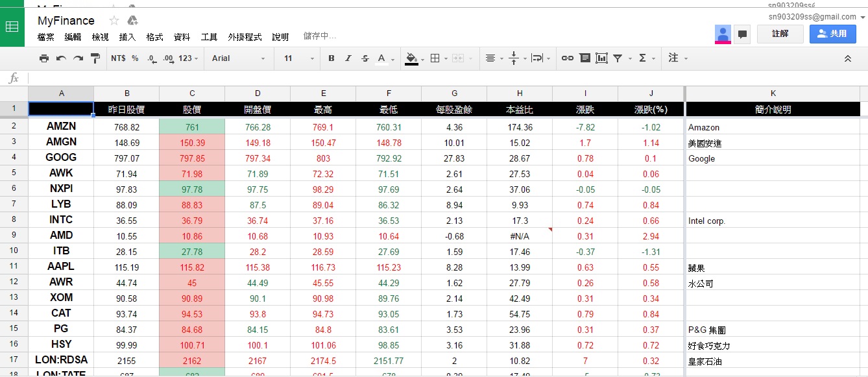Click the Google Sheets home icon
The image size is (868, 377).
[x=12, y=27]
